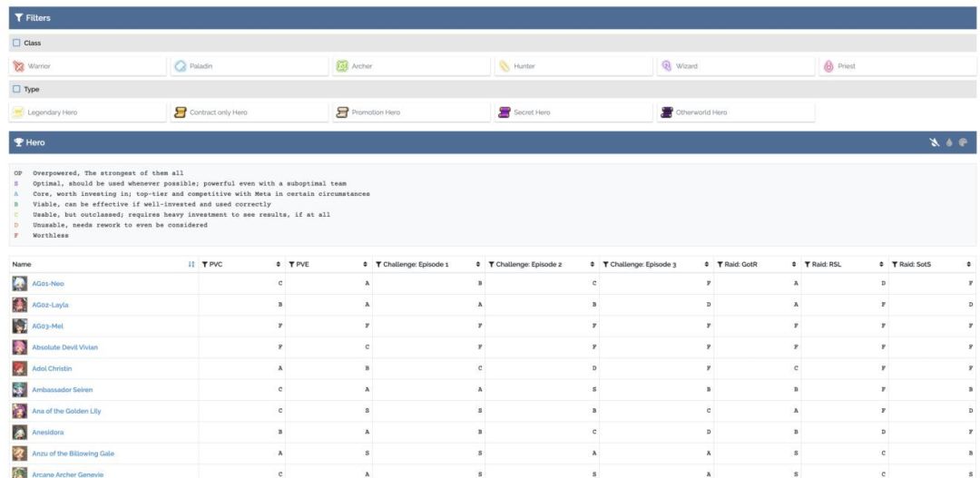Image resolution: width=980 pixels, height=478 pixels.
Task: Open the Ambassador Seiren hero page
Action: [62, 390]
